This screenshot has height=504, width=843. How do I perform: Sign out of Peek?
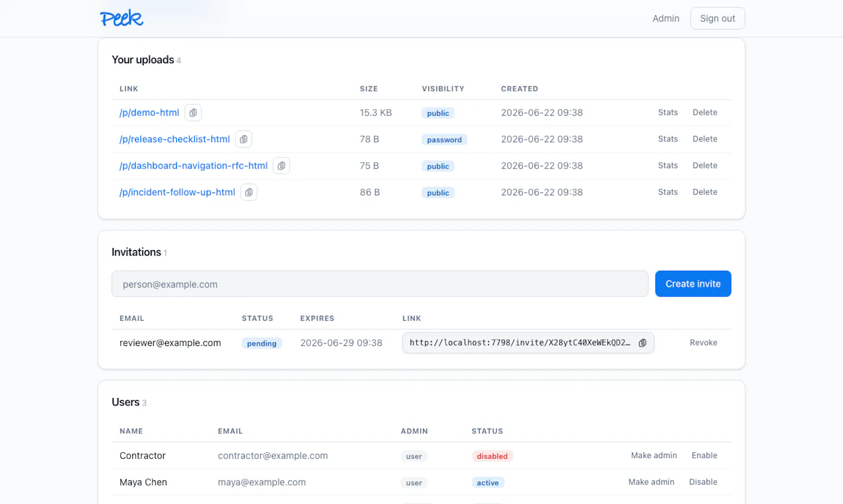pos(718,18)
